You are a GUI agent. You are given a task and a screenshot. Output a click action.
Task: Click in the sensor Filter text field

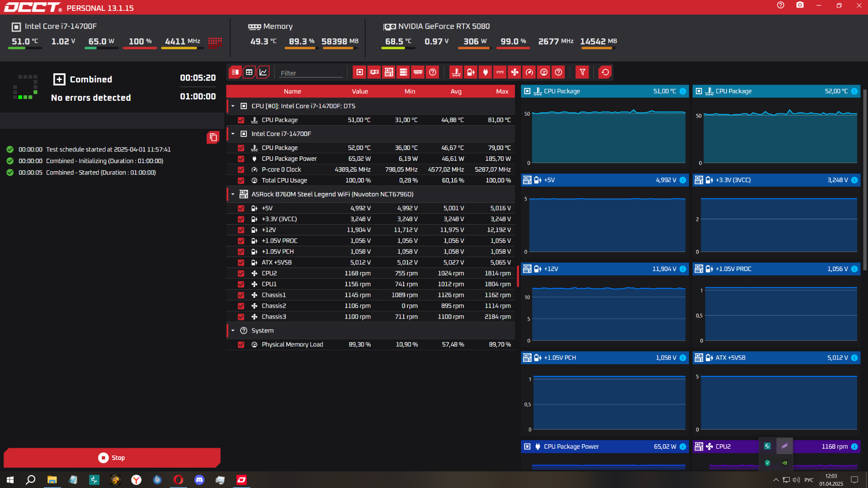[x=311, y=73]
